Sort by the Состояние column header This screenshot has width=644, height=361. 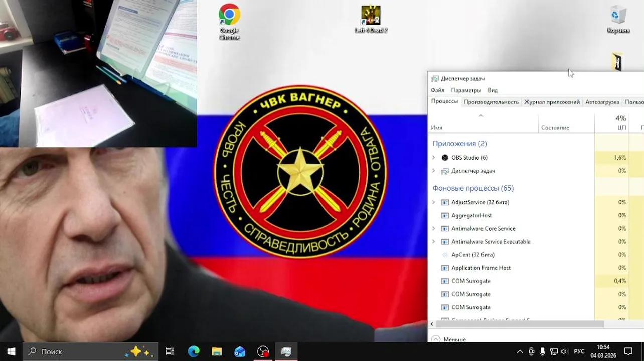[566, 123]
